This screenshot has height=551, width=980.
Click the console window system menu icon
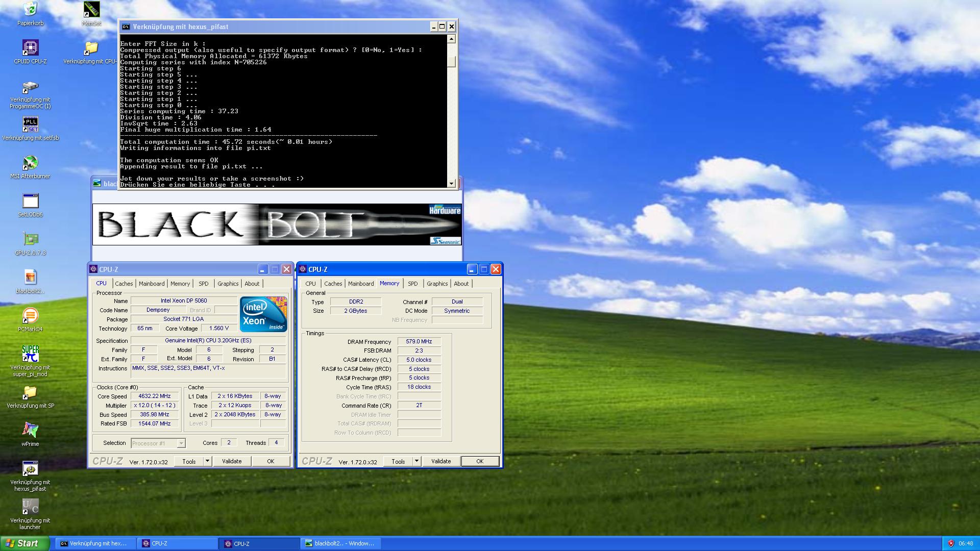(126, 27)
